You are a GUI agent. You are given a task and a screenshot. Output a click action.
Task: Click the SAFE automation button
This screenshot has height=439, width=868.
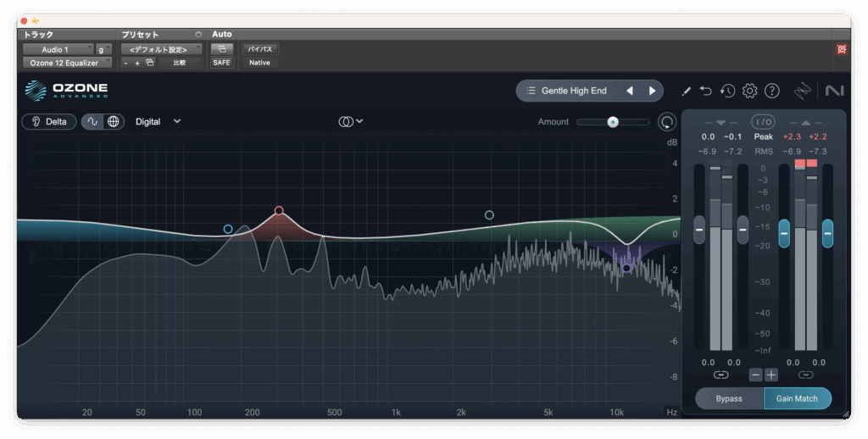click(x=221, y=63)
